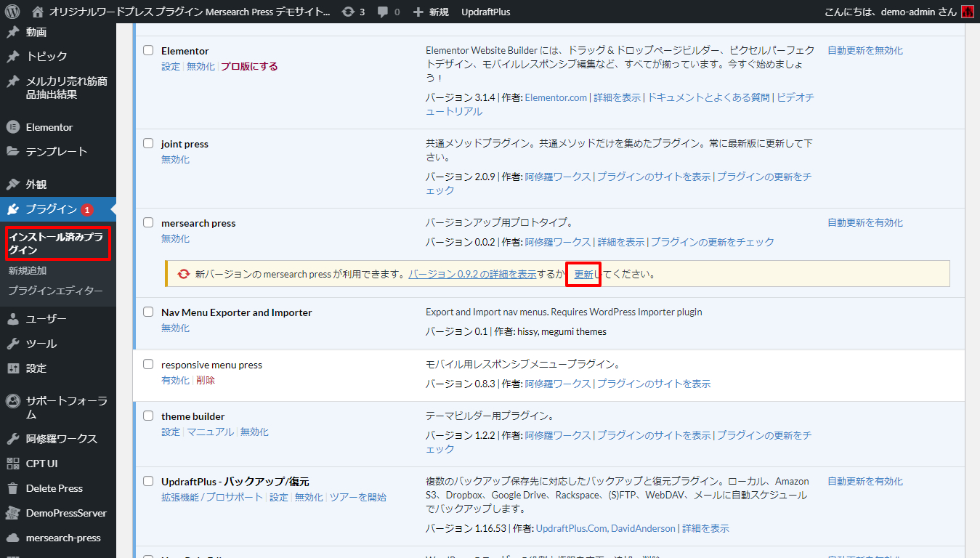The height and width of the screenshot is (558, 980).
Task: Select the theme builder plugin checkbox
Action: tap(148, 416)
